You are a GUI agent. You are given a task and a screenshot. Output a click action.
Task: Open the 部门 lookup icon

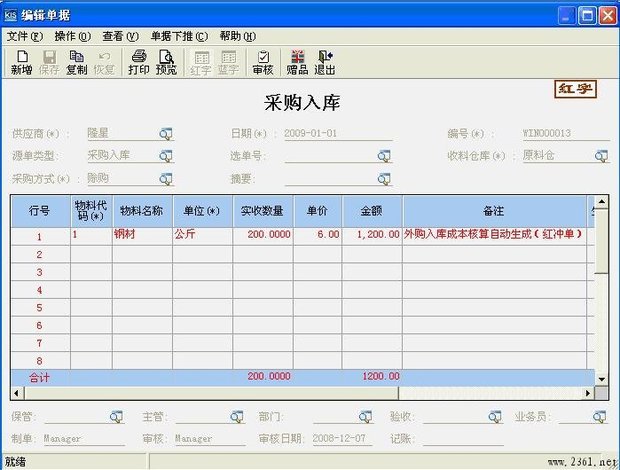pyautogui.click(x=365, y=417)
